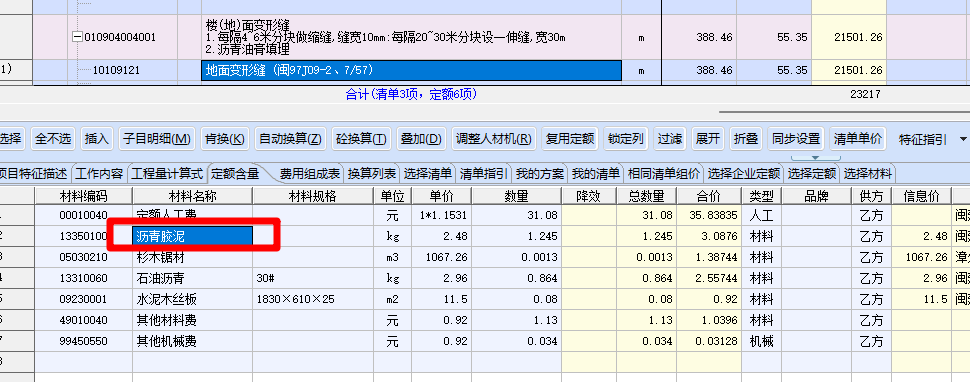Viewport: 970px width, 382px height.
Task: Select the 石油沥青 material name cell
Action: coord(192,278)
